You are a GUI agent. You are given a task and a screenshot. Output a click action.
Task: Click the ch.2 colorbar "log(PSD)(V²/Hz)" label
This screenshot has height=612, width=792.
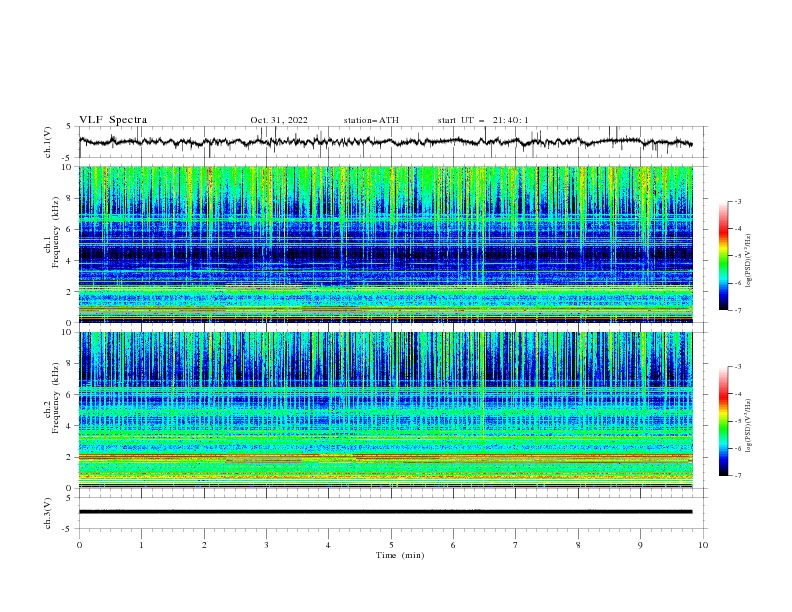coord(749,426)
